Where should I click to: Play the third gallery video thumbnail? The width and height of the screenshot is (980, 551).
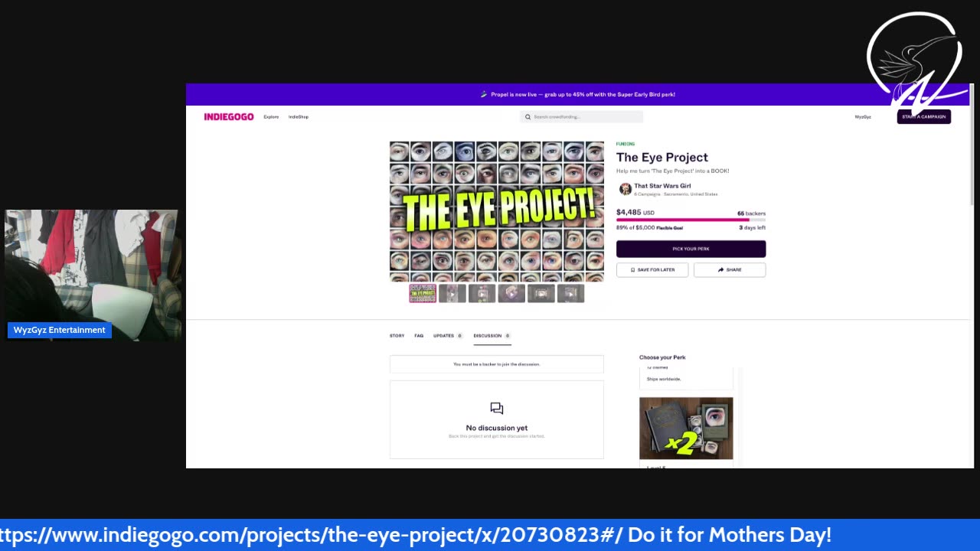[482, 293]
